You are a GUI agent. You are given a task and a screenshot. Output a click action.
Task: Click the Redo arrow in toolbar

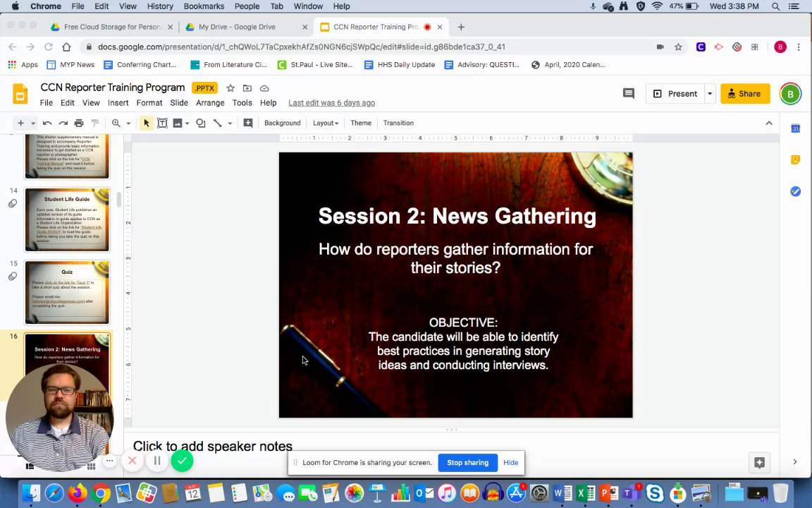coord(63,123)
